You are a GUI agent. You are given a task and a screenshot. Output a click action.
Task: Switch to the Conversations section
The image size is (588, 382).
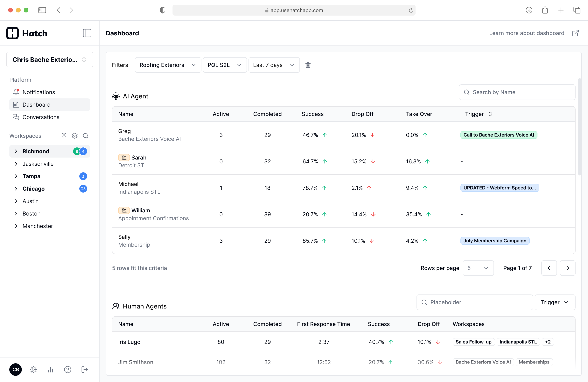(x=41, y=117)
